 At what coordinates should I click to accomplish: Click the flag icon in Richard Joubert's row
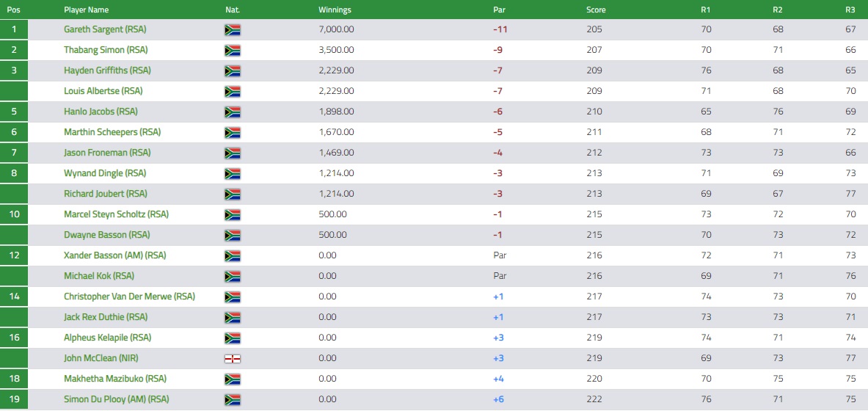(x=233, y=194)
